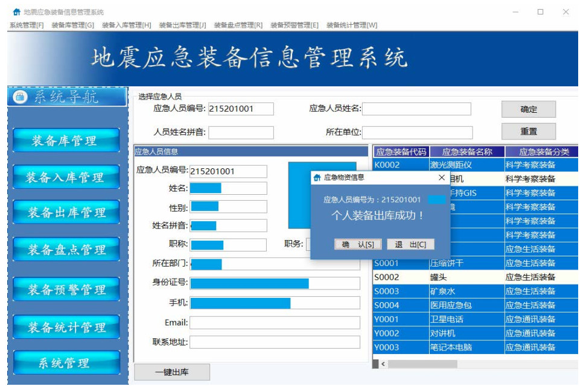Screen dimensions: 583x392
Task: Click the 确定 search button
Action: (529, 109)
